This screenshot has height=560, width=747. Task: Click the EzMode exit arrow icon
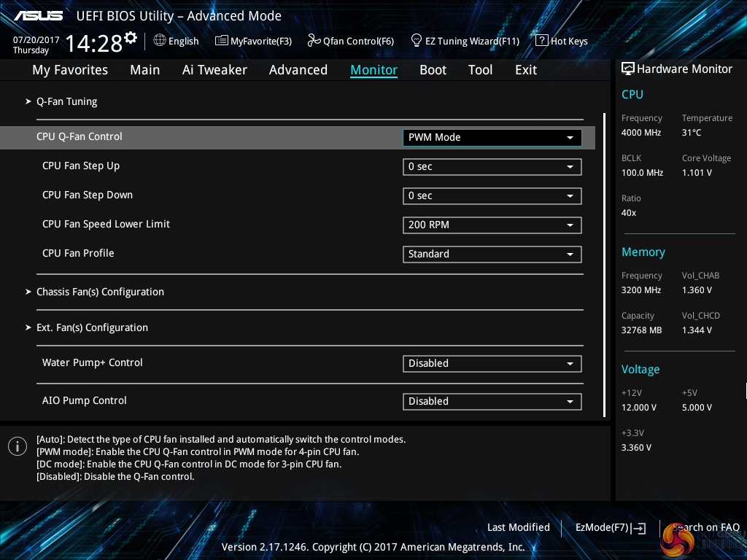638,528
